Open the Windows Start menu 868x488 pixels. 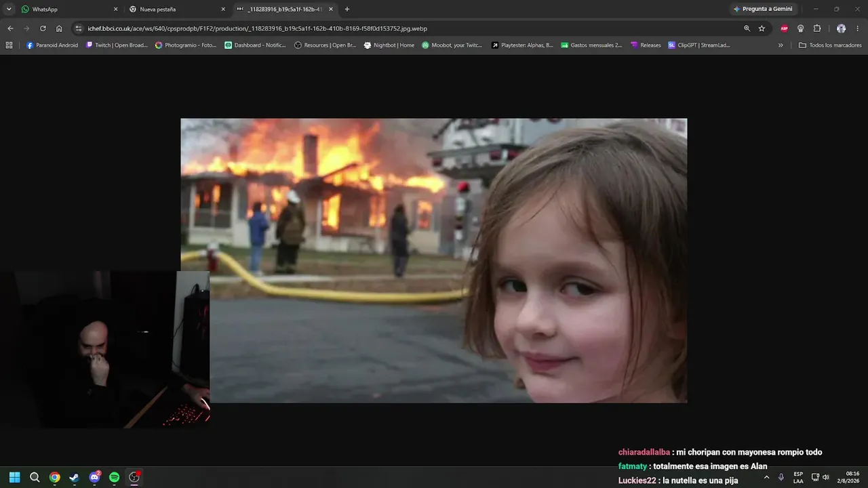click(x=15, y=477)
